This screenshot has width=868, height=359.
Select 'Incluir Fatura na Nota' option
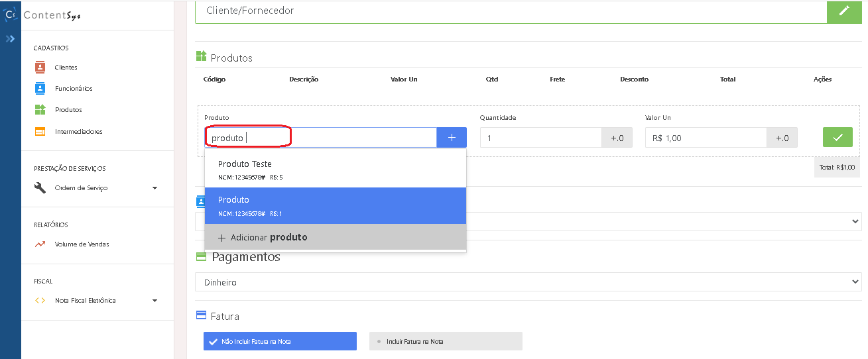[x=446, y=341]
